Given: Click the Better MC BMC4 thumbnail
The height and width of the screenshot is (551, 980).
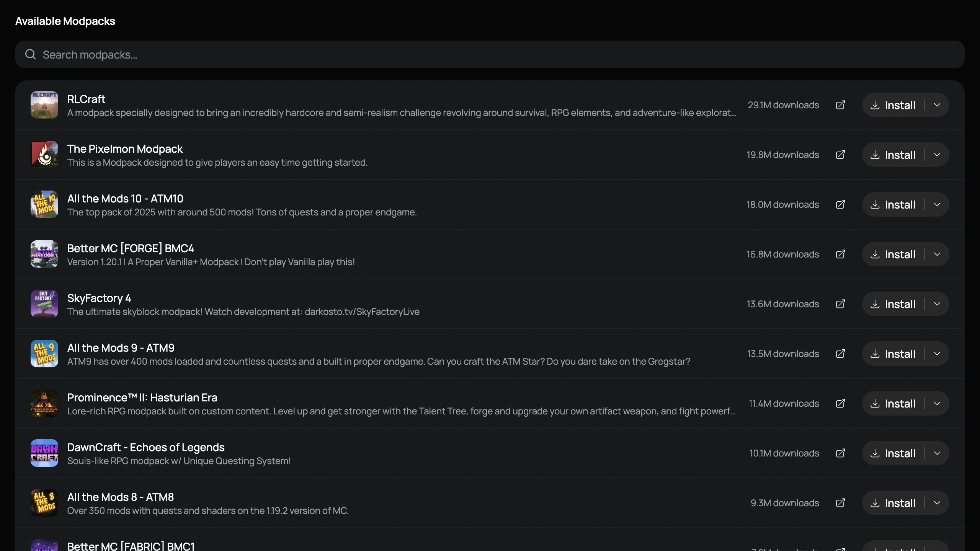Looking at the screenshot, I should tap(44, 254).
